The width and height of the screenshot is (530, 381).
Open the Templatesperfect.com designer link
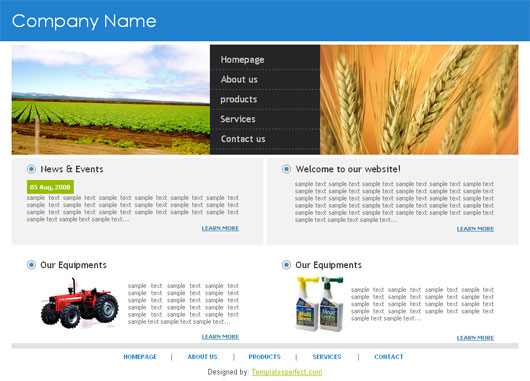(x=287, y=372)
